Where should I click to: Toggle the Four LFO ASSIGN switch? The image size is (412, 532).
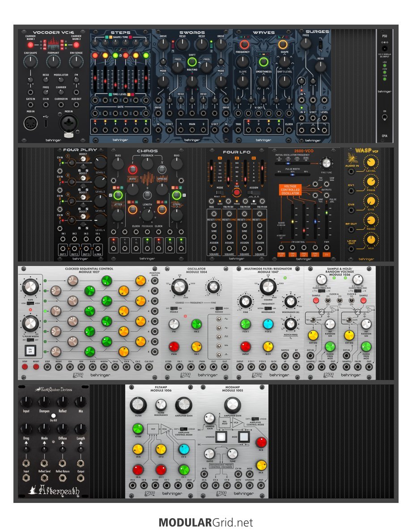254,193
